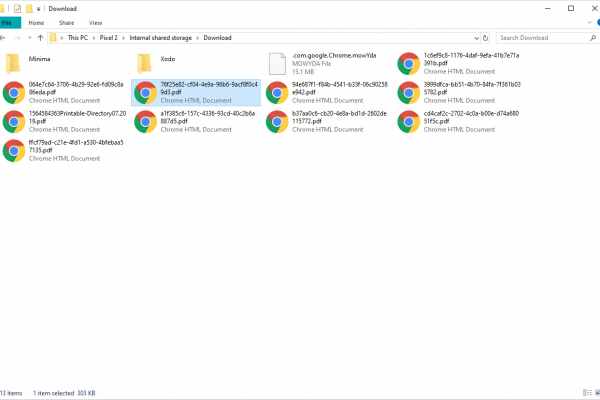Select file name starting cd4caf2c

pos(471,117)
